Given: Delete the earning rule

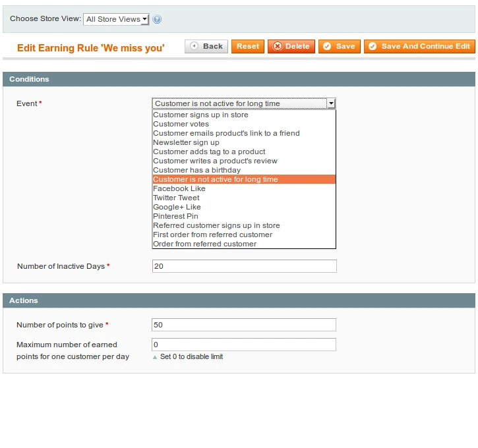Looking at the screenshot, I should click(291, 46).
